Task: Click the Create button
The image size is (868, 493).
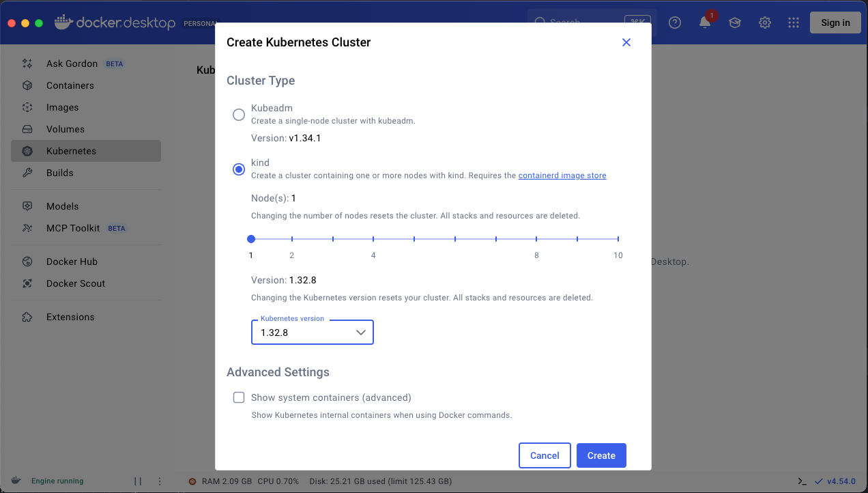Action: (601, 455)
